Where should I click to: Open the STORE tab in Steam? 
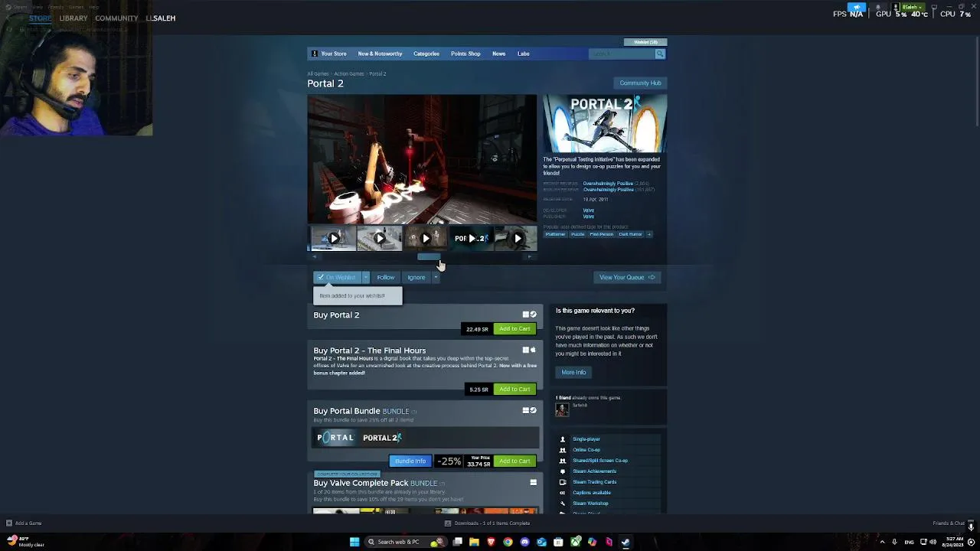pos(40,18)
